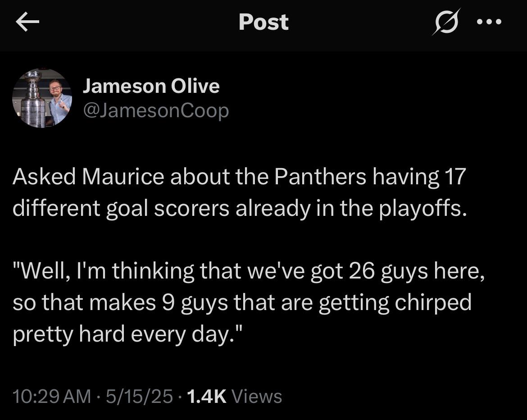The width and height of the screenshot is (527, 420).
Task: Select the 5/15/25 date text
Action: pos(140,396)
